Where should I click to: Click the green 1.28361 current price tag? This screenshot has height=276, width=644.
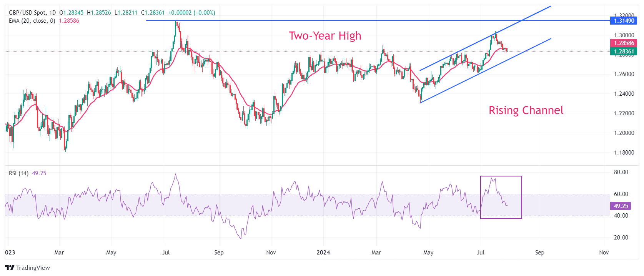(x=624, y=52)
